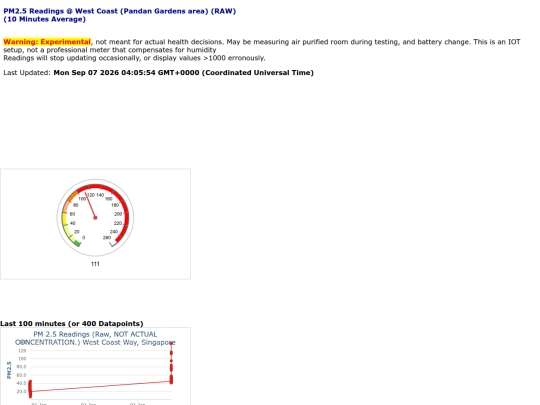Click the 260 mark on the gauge

[x=107, y=238]
